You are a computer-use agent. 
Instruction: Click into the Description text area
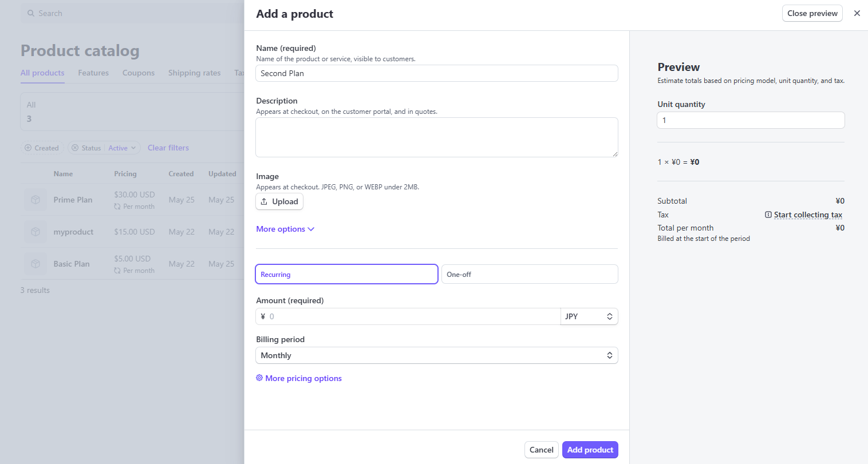[436, 137]
